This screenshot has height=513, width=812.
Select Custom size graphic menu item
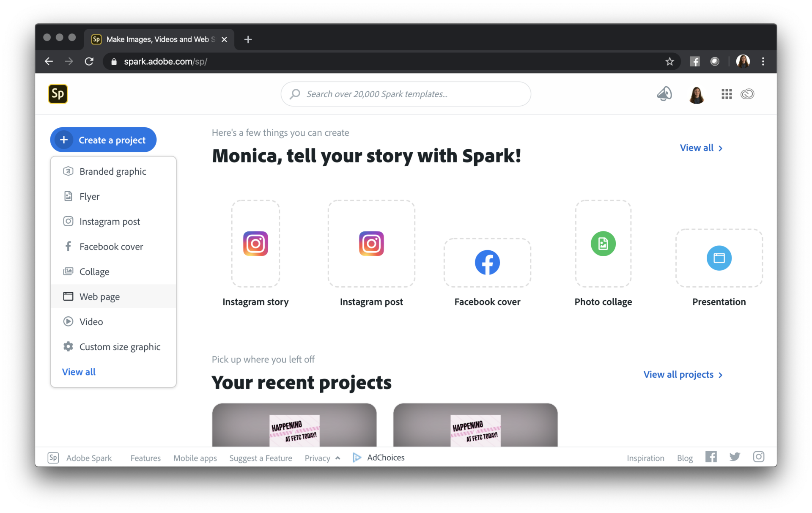pos(120,347)
